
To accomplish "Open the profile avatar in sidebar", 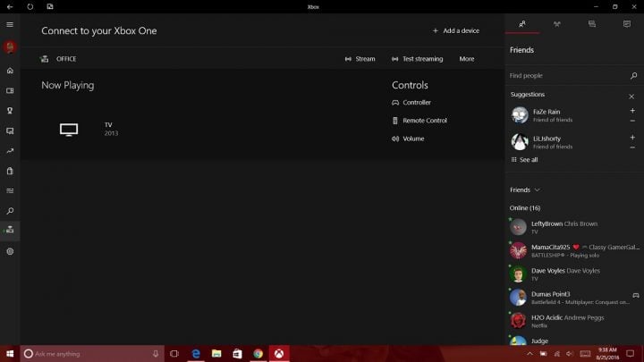I will (10, 46).
